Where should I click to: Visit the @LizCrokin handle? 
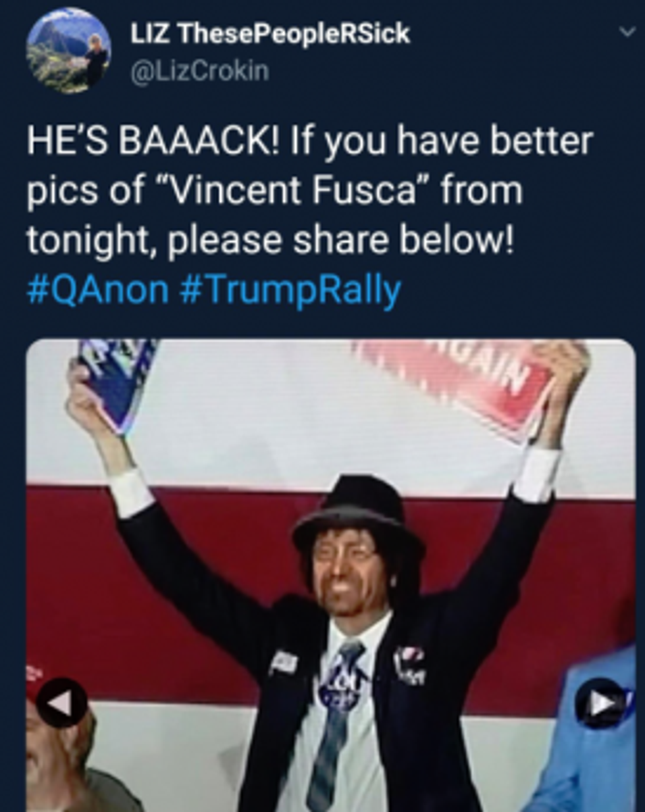pyautogui.click(x=200, y=70)
